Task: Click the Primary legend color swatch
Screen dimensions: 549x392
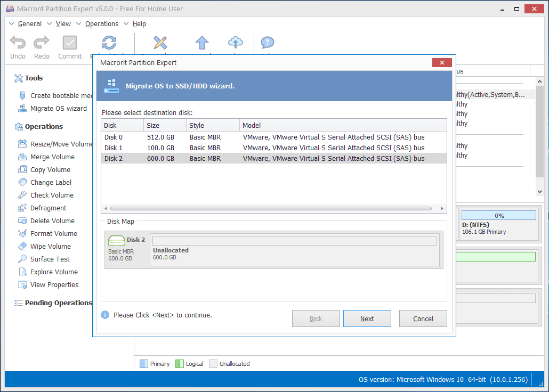Action: [x=144, y=364]
